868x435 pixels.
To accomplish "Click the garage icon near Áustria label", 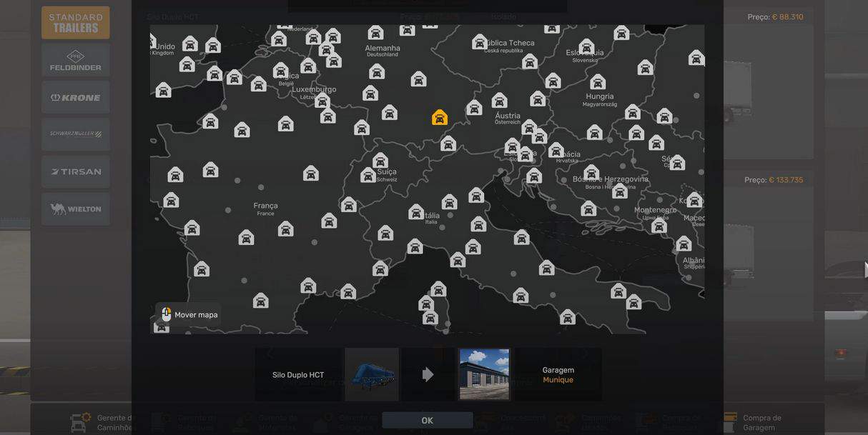I will [500, 100].
